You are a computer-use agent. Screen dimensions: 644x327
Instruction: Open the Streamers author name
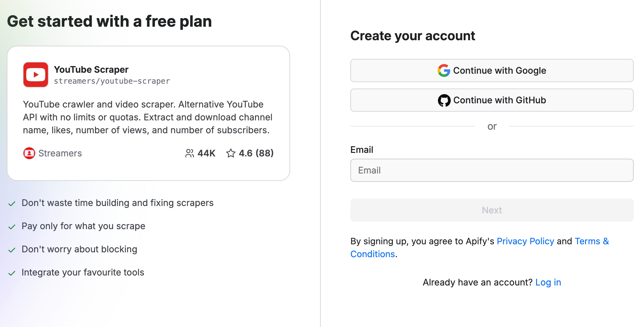pos(60,153)
